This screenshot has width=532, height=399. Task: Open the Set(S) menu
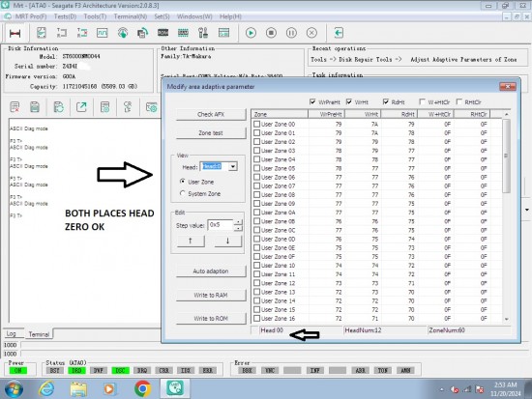pos(162,16)
